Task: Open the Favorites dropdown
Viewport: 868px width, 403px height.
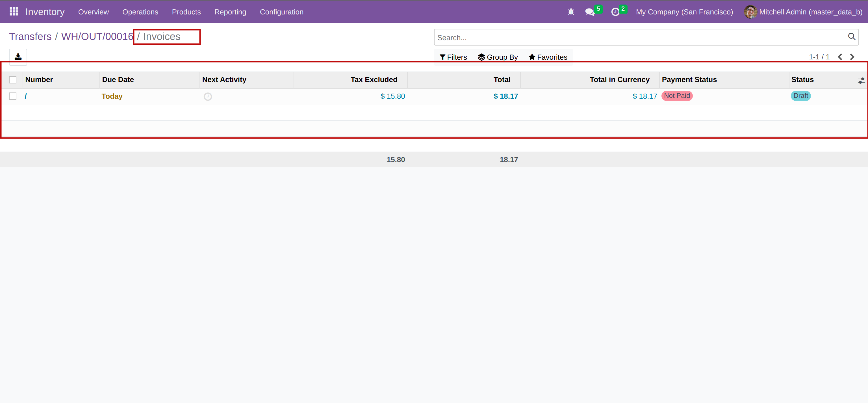Action: click(548, 57)
